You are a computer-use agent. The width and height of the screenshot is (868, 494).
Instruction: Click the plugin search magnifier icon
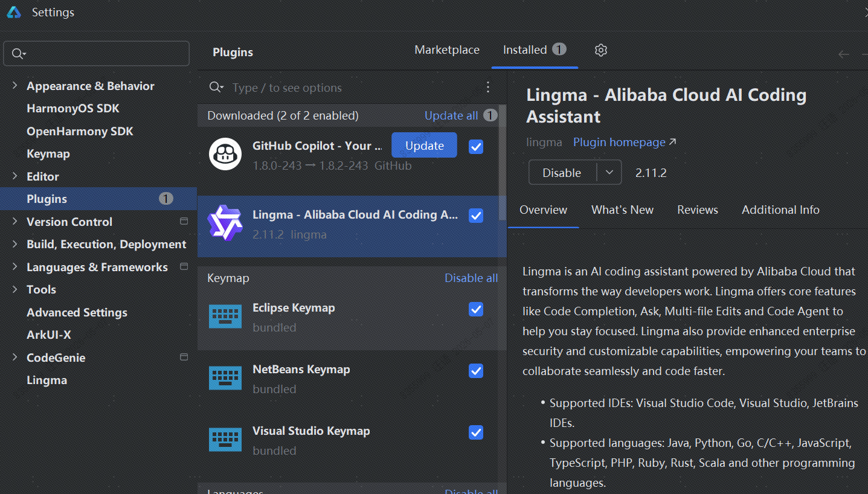tap(216, 88)
